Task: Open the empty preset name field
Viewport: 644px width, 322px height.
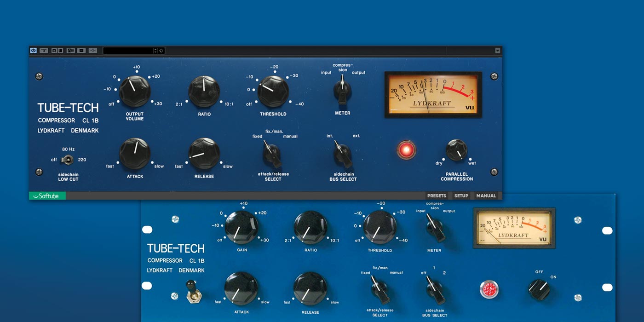Action: [x=128, y=51]
